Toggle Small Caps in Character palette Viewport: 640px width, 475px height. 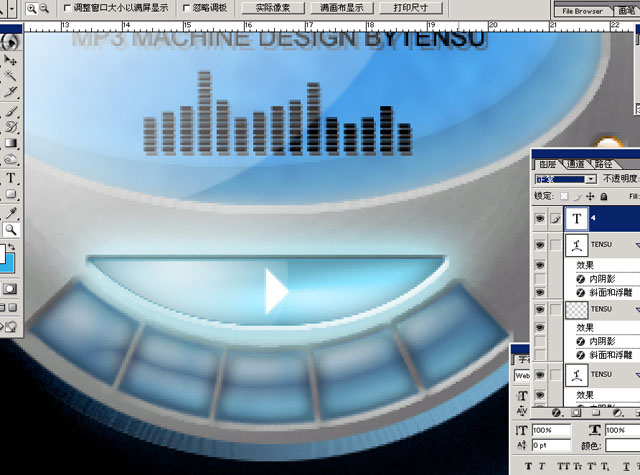[578, 466]
